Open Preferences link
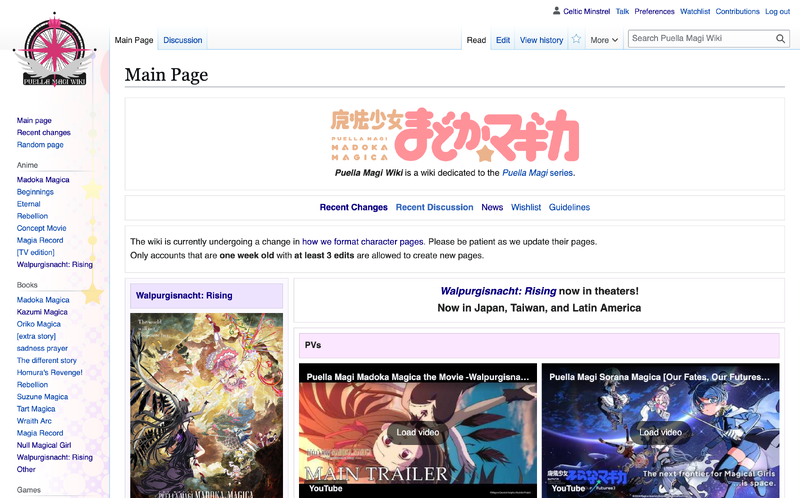 pos(654,11)
